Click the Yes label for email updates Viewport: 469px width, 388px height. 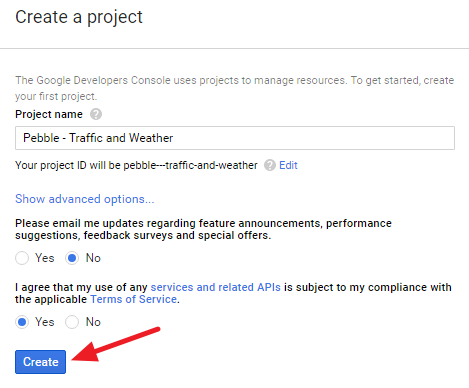click(x=45, y=258)
